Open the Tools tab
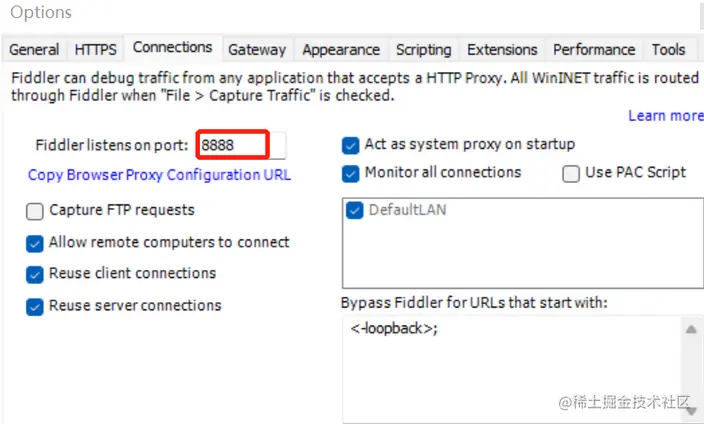This screenshot has height=424, width=704. pos(668,49)
